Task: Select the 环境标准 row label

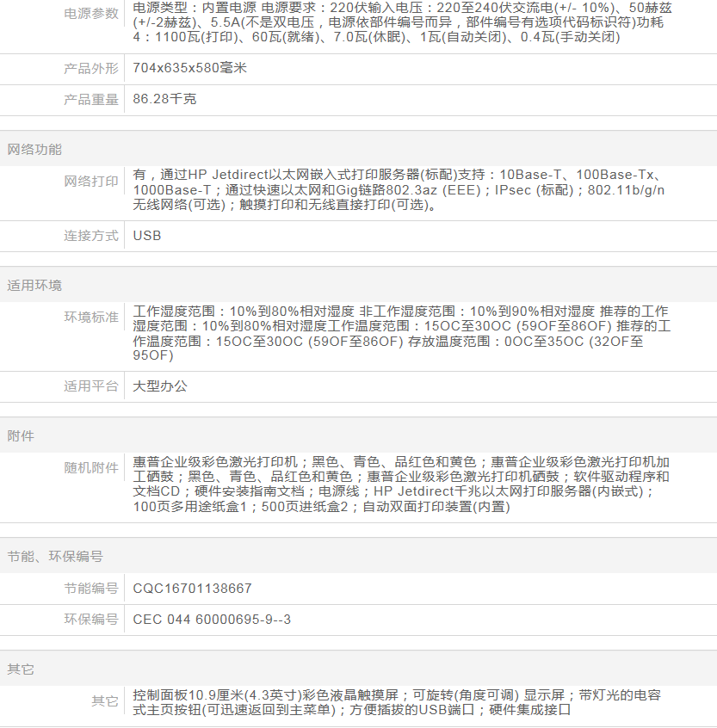Action: pyautogui.click(x=91, y=318)
